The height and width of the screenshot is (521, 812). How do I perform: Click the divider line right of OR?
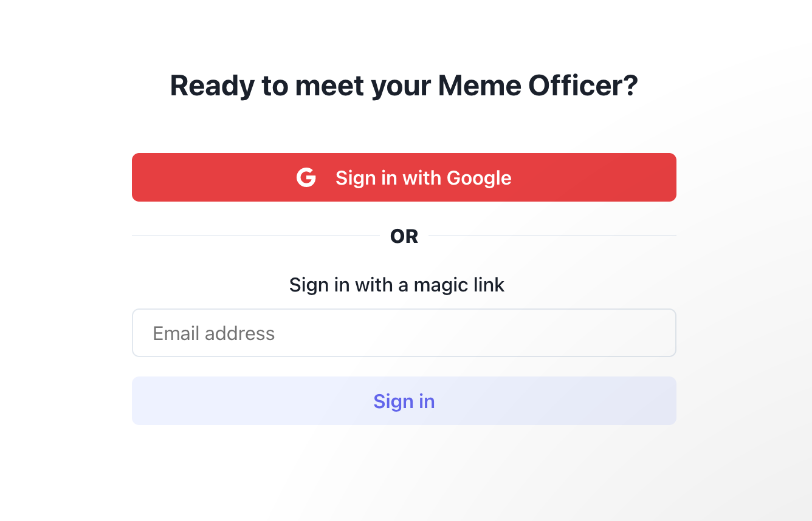pos(552,236)
